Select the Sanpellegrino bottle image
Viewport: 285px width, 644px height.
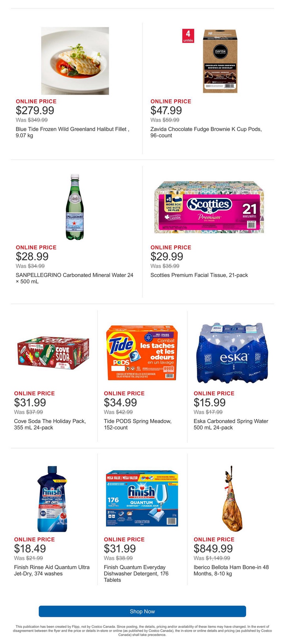coord(75,207)
